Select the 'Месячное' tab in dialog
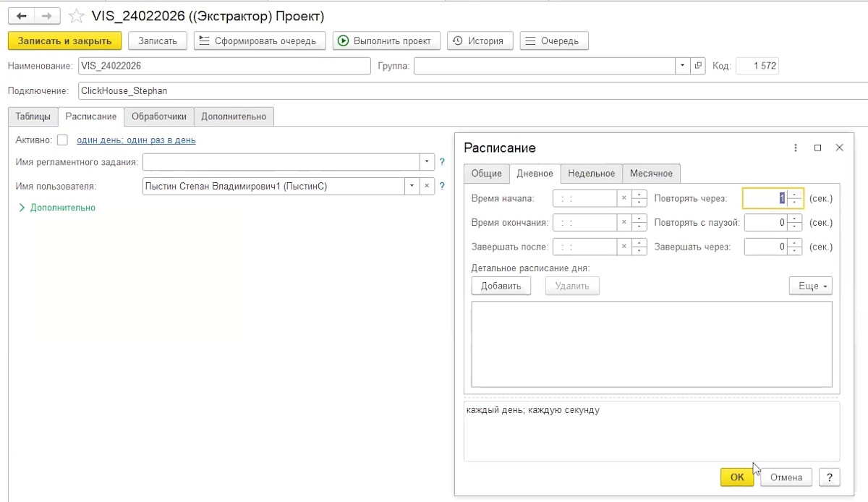The height and width of the screenshot is (502, 868). tap(651, 174)
